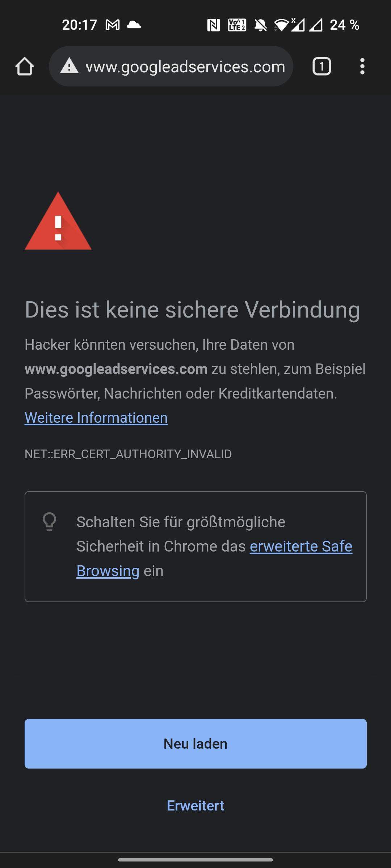Image resolution: width=391 pixels, height=868 pixels.
Task: Tap the lightbulb tip icon
Action: 50,522
